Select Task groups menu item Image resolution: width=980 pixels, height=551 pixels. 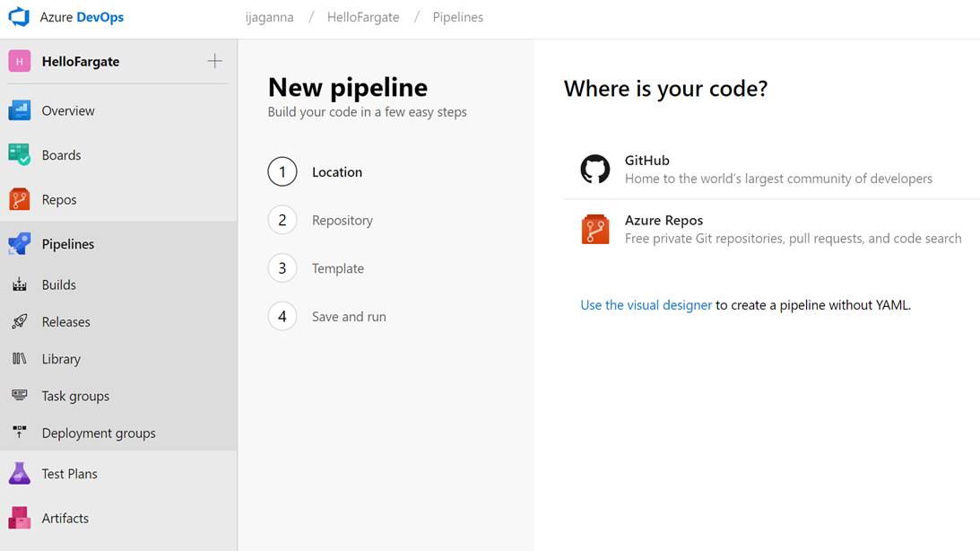75,396
